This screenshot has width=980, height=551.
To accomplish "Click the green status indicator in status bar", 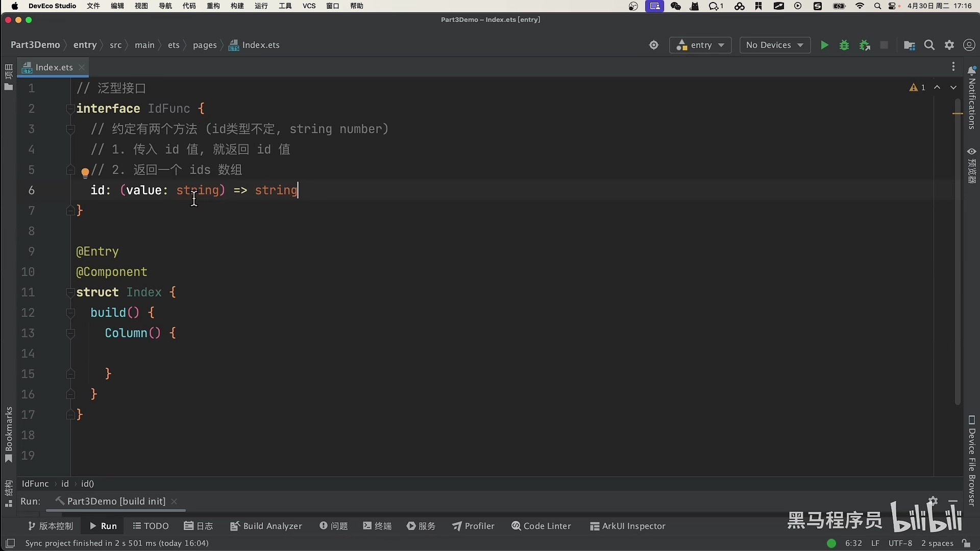I will click(831, 543).
